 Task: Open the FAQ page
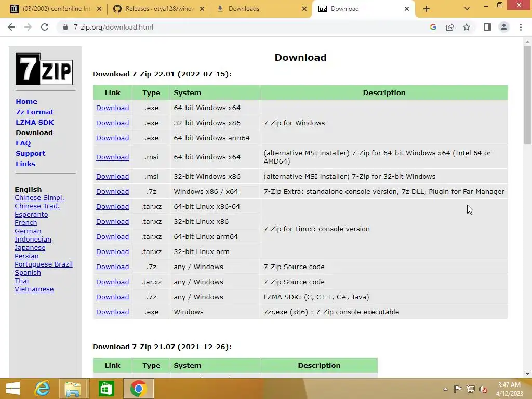tap(23, 143)
